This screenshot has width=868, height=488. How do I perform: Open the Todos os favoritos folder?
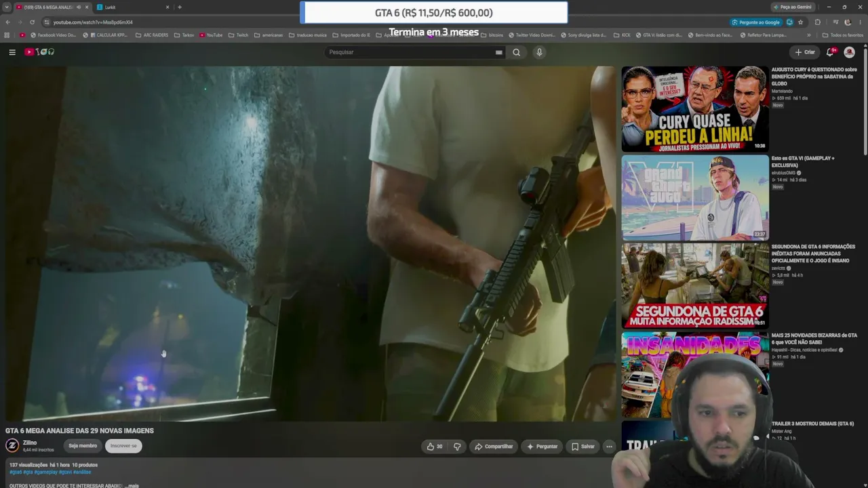pos(843,35)
